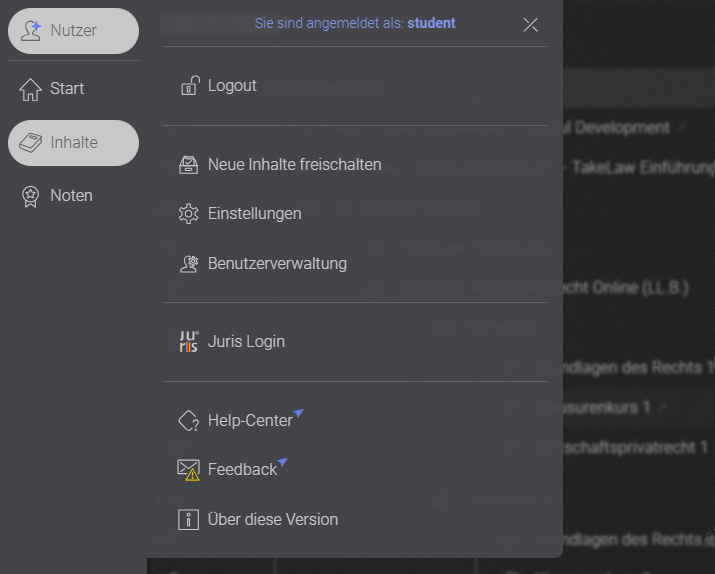Open the Feedback link
Image resolution: width=715 pixels, height=574 pixels.
(242, 469)
